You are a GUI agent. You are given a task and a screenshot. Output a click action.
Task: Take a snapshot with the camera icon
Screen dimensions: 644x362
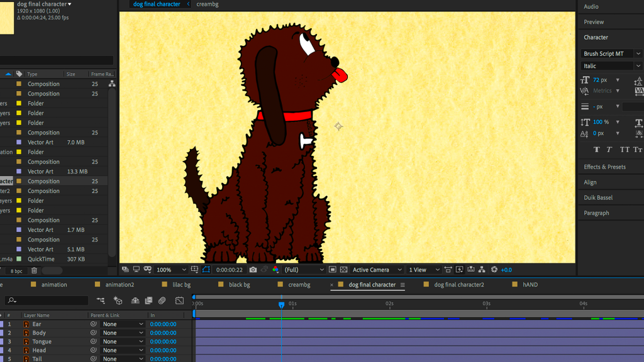point(253,270)
